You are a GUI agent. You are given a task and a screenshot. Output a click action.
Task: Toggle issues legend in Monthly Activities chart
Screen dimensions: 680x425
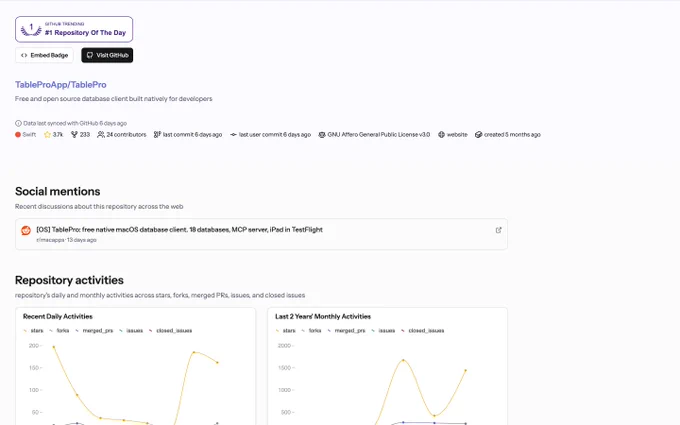click(x=383, y=330)
